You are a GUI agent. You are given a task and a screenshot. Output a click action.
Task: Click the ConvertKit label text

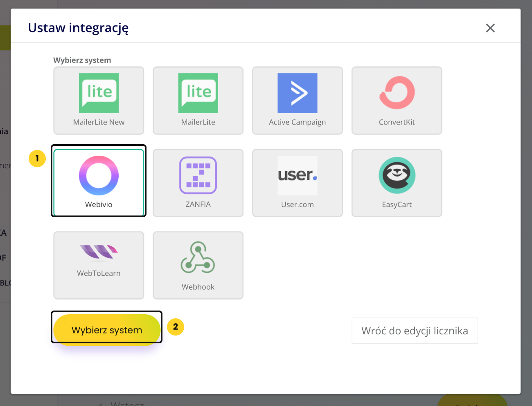pos(397,122)
